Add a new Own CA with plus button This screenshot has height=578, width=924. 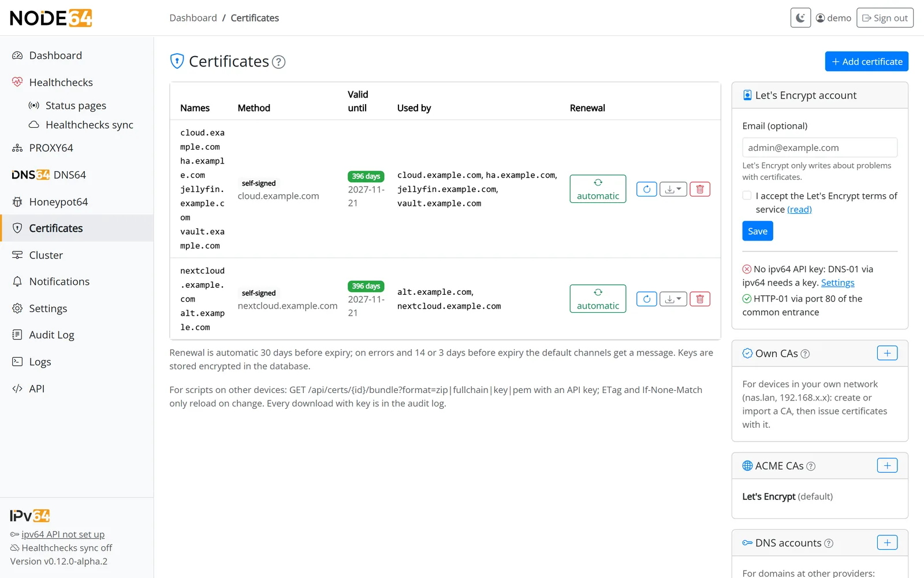click(887, 353)
